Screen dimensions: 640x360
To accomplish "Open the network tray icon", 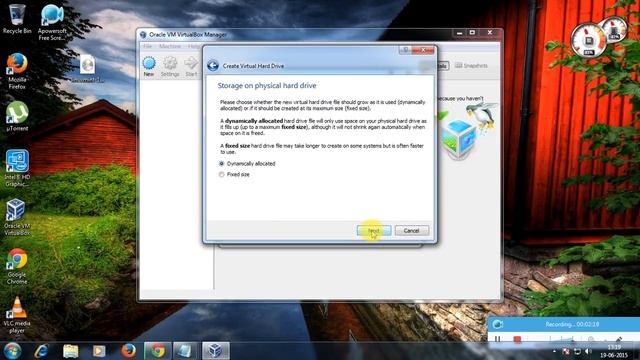I will (577, 351).
